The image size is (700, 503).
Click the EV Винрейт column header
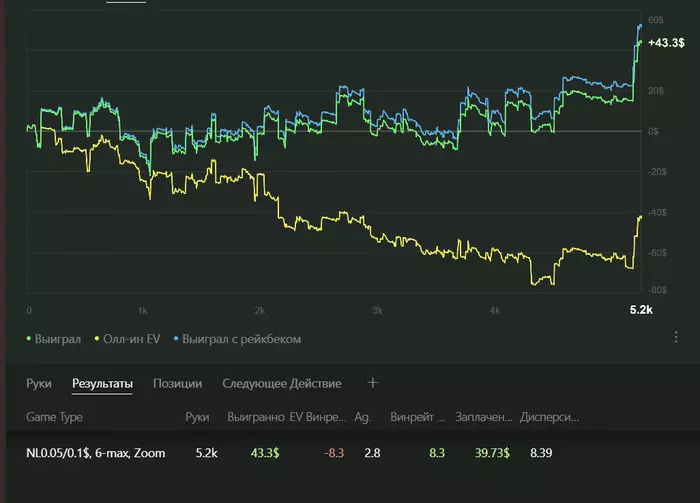click(318, 416)
